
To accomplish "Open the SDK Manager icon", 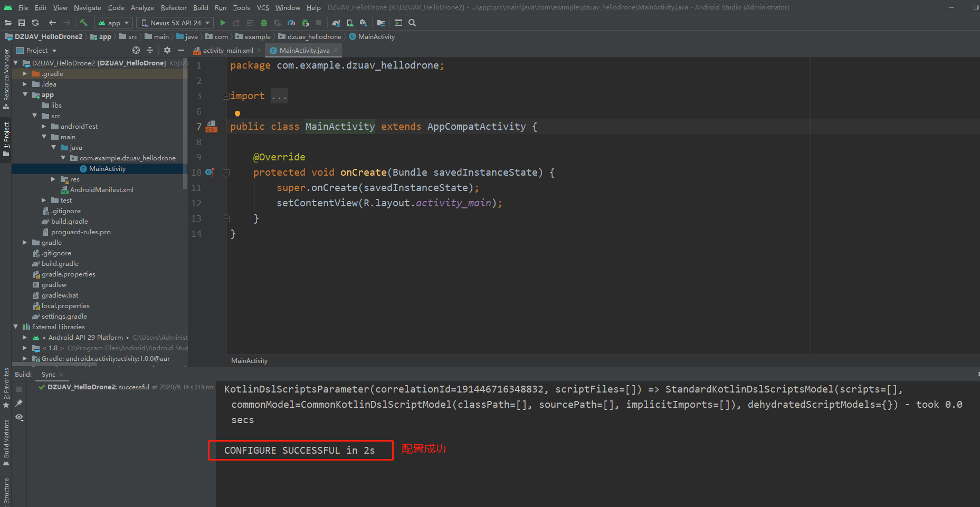I will pos(363,23).
